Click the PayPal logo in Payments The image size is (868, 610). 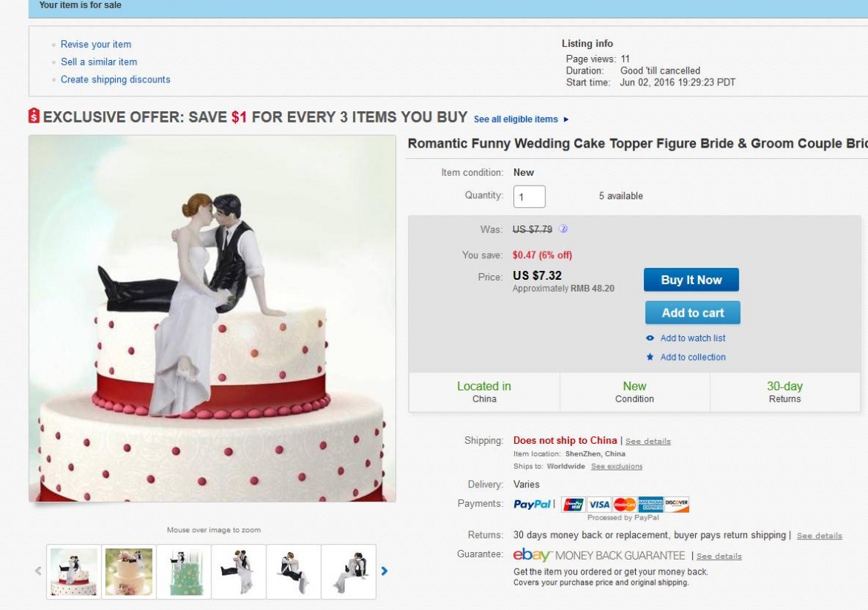point(532,505)
